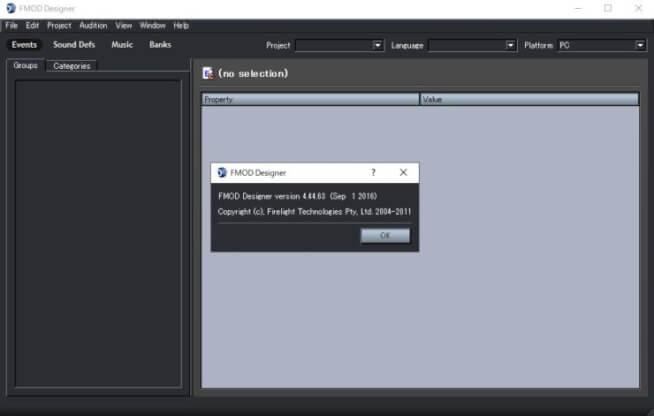This screenshot has height=416, width=654.
Task: Click the no selection event icon
Action: pos(208,73)
